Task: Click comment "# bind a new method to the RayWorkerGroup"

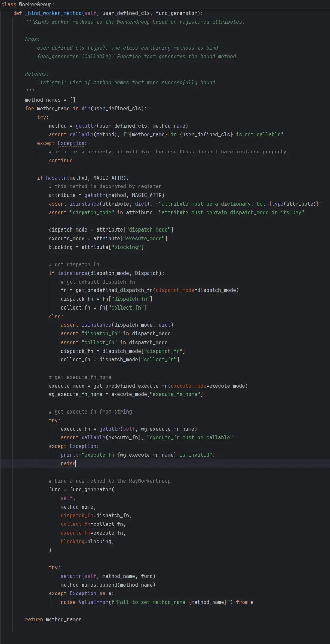Action: (x=110, y=481)
